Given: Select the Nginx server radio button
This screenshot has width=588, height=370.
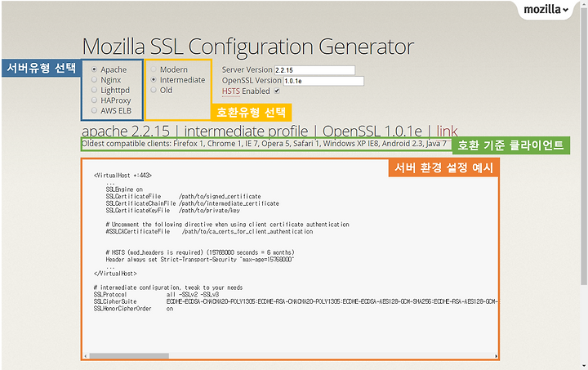Looking at the screenshot, I should pyautogui.click(x=94, y=79).
